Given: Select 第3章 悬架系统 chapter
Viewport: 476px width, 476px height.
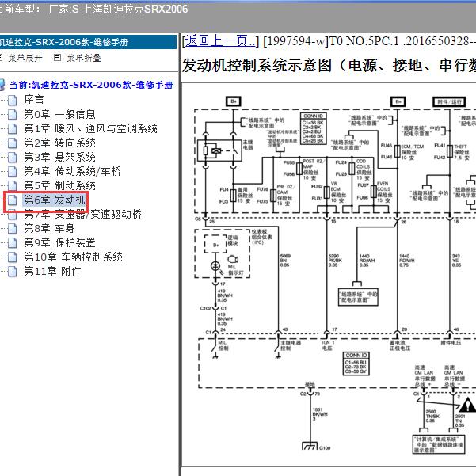Looking at the screenshot, I should tap(60, 157).
